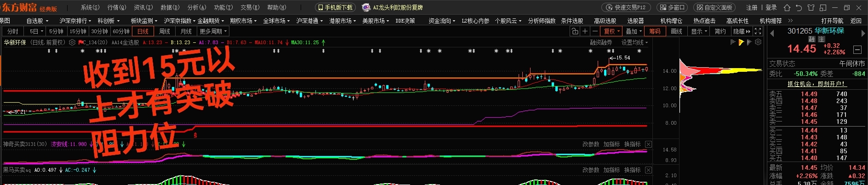Toggle 简约 simple mode

pos(720,31)
